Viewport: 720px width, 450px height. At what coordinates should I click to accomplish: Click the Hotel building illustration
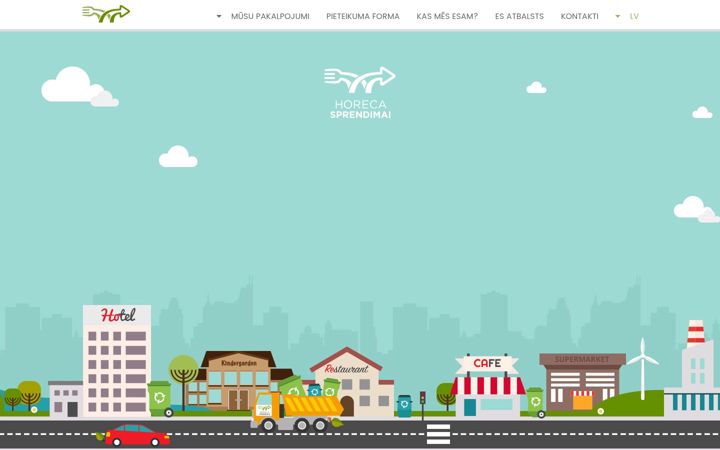[117, 361]
